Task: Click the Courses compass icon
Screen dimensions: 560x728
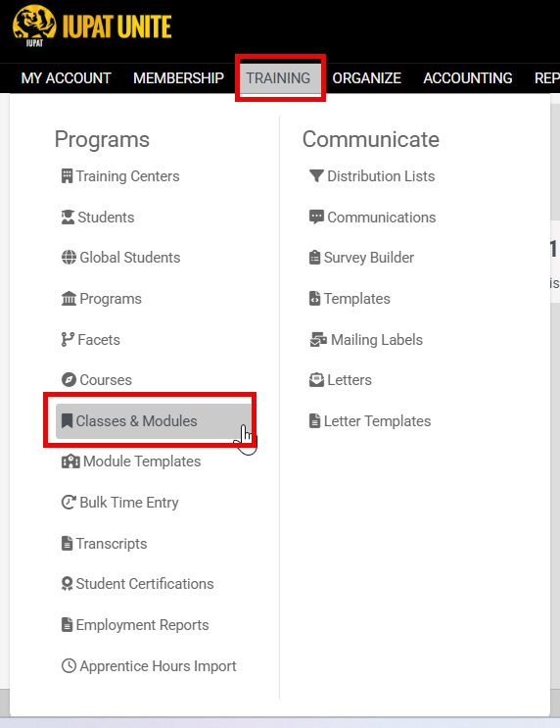Action: point(69,380)
